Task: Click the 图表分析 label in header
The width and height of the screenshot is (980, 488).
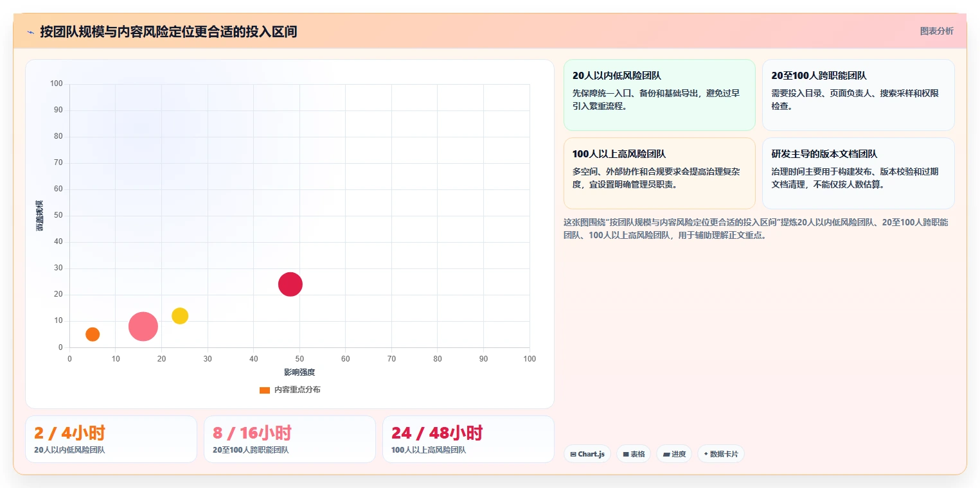Action: (x=936, y=31)
